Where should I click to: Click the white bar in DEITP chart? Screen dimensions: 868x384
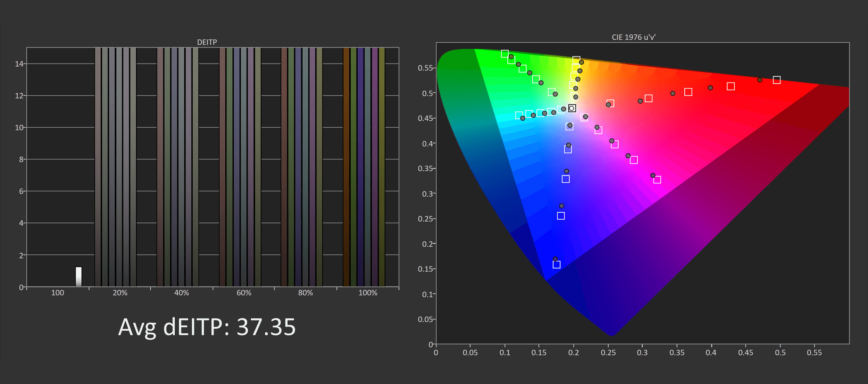pos(79,276)
